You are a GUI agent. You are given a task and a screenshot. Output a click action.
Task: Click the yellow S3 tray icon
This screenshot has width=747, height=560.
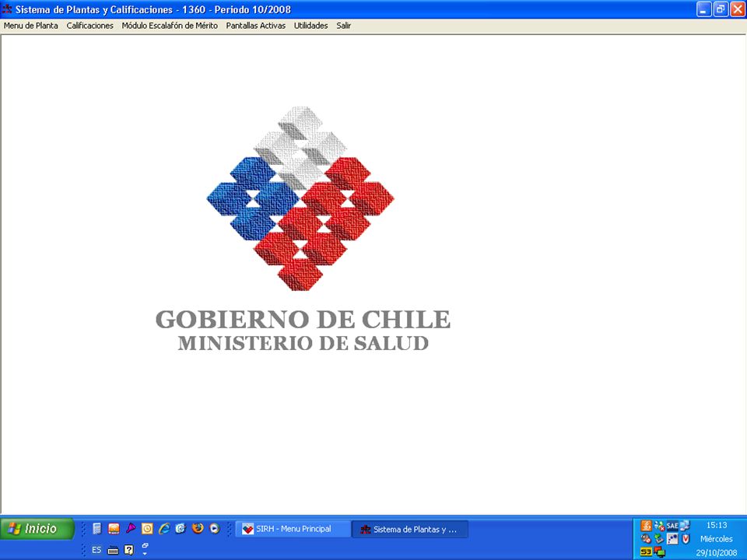(x=647, y=552)
